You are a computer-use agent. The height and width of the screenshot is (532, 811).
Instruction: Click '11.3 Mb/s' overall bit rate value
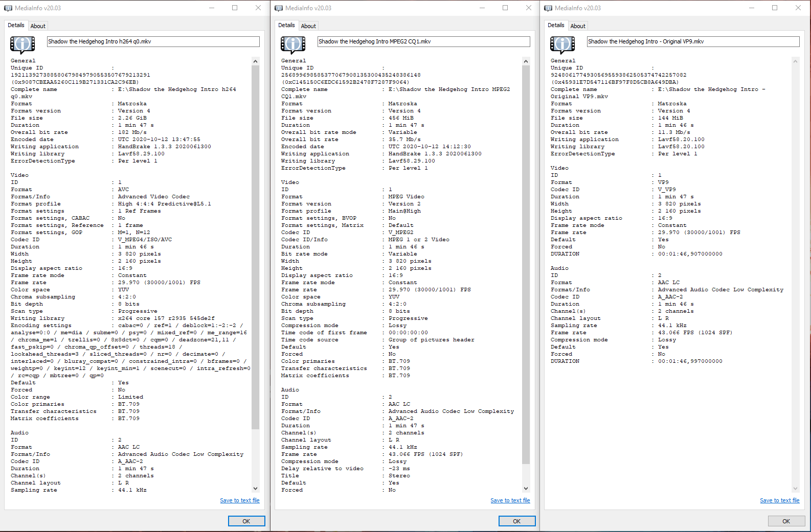[674, 132]
